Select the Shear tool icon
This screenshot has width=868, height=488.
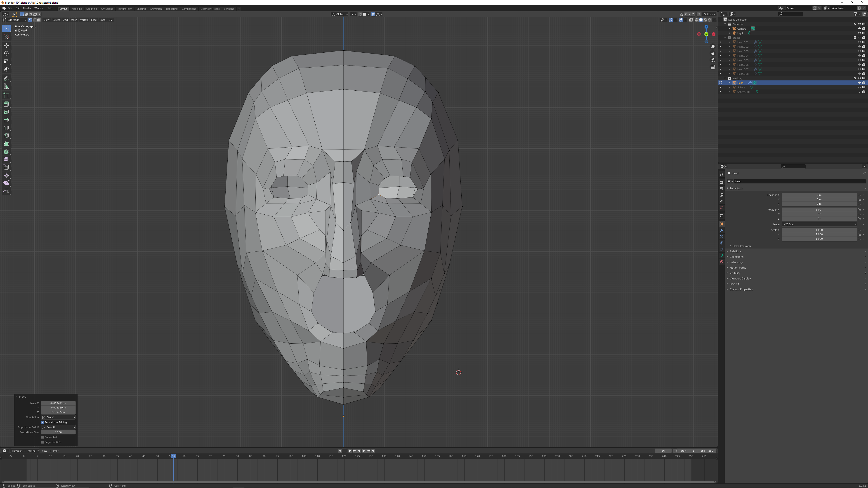point(6,183)
